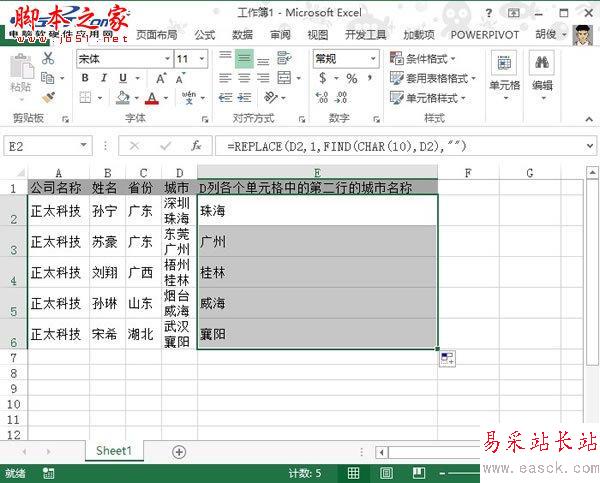
Task: Click the Wrap Text icon
Action: click(284, 58)
